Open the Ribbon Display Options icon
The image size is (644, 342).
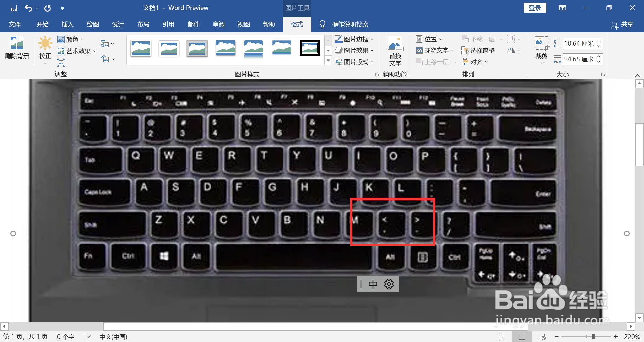[x=562, y=8]
